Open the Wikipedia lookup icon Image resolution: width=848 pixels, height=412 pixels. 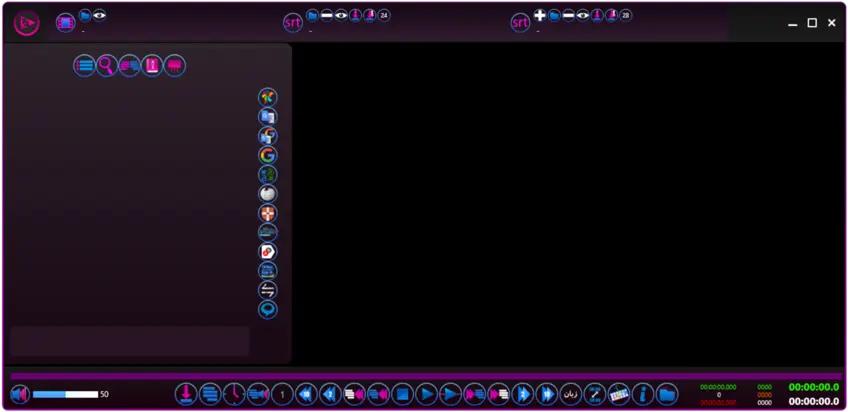tap(267, 194)
